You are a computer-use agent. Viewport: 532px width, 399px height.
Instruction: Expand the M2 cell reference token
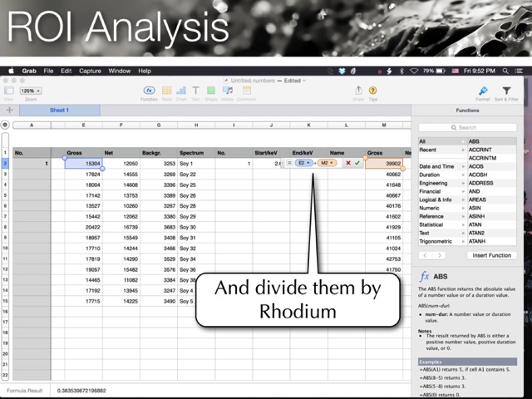(x=327, y=164)
